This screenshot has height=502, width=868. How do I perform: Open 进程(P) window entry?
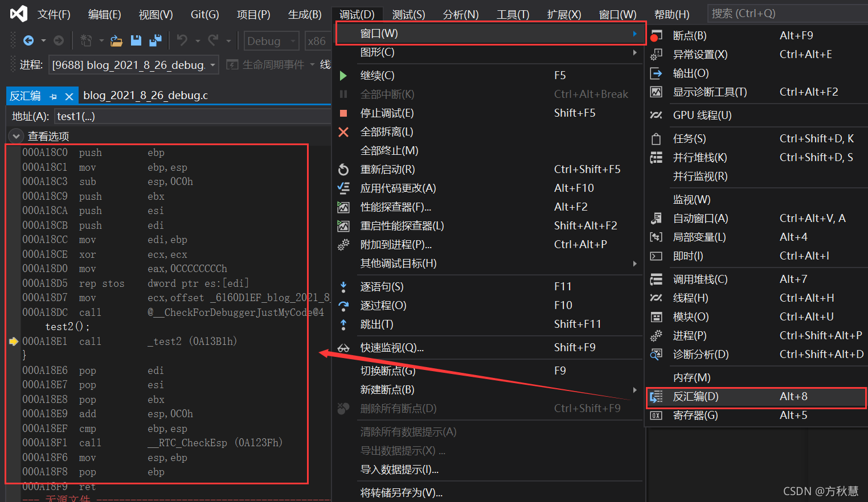(757, 335)
